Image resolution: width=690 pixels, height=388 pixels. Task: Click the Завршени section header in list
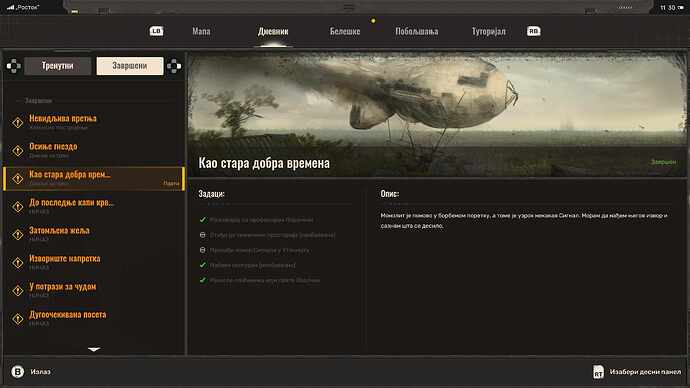point(38,101)
